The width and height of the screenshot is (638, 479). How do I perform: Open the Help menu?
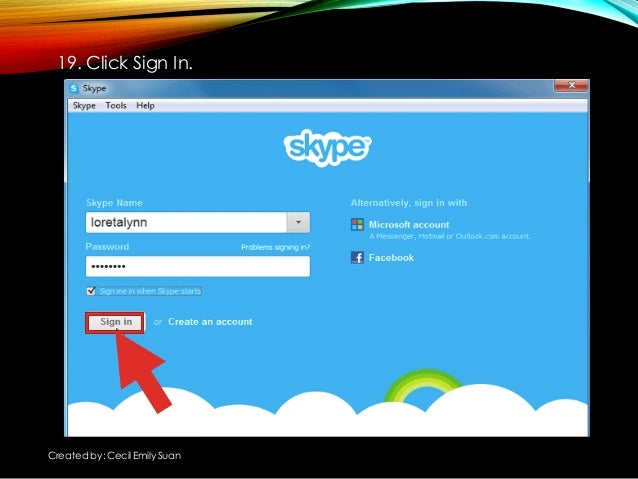coord(145,106)
